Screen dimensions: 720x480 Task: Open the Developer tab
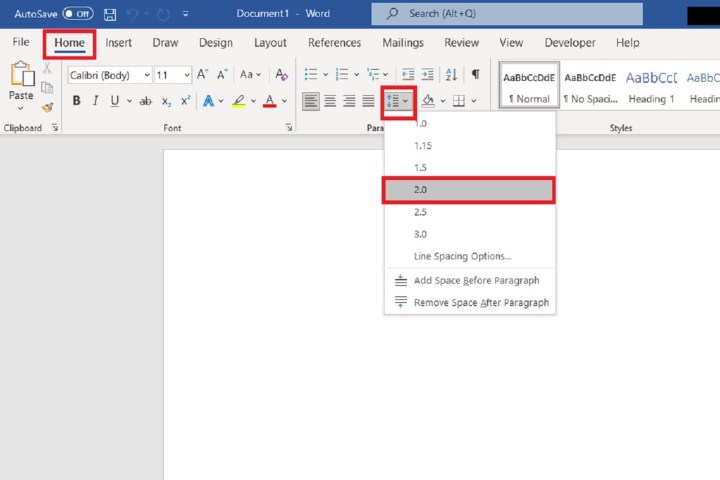click(570, 43)
